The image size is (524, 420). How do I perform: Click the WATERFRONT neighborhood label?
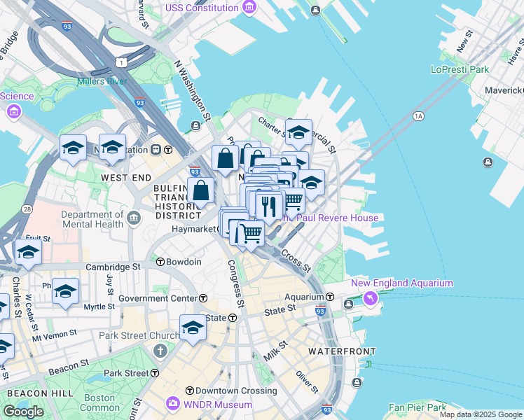coord(342,351)
